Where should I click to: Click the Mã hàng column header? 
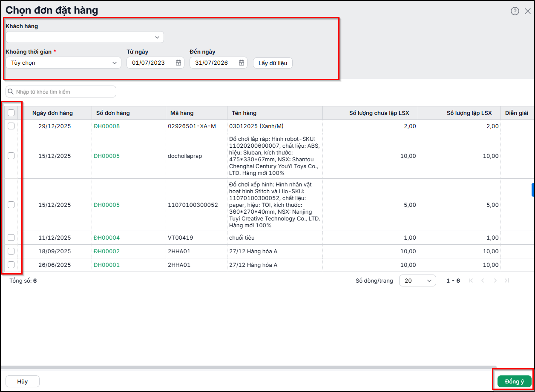(x=182, y=113)
